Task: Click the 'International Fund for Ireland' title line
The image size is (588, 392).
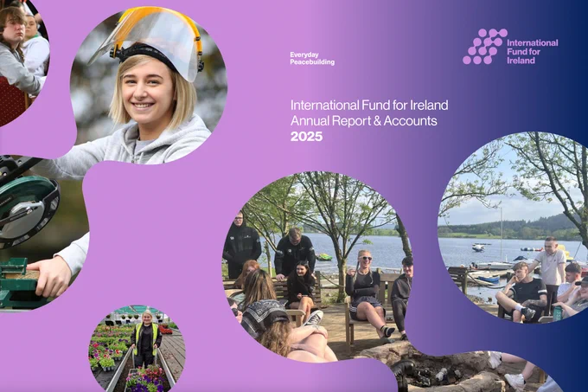Action: pyautogui.click(x=369, y=105)
